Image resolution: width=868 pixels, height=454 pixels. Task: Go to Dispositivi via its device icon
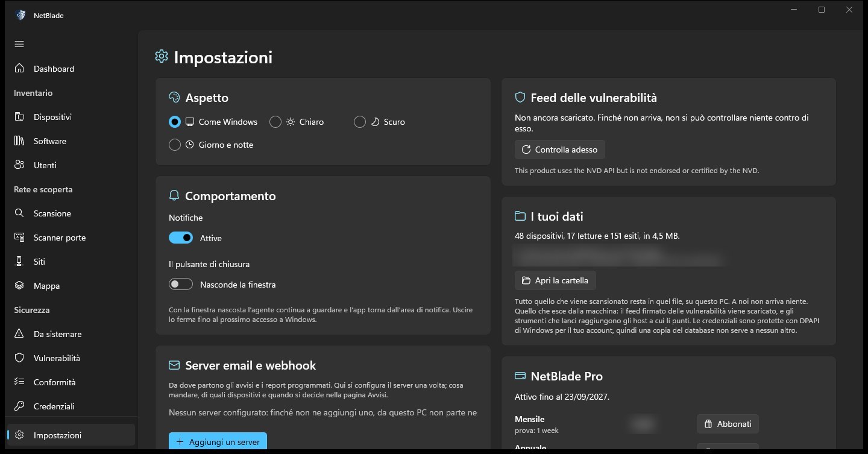point(19,117)
